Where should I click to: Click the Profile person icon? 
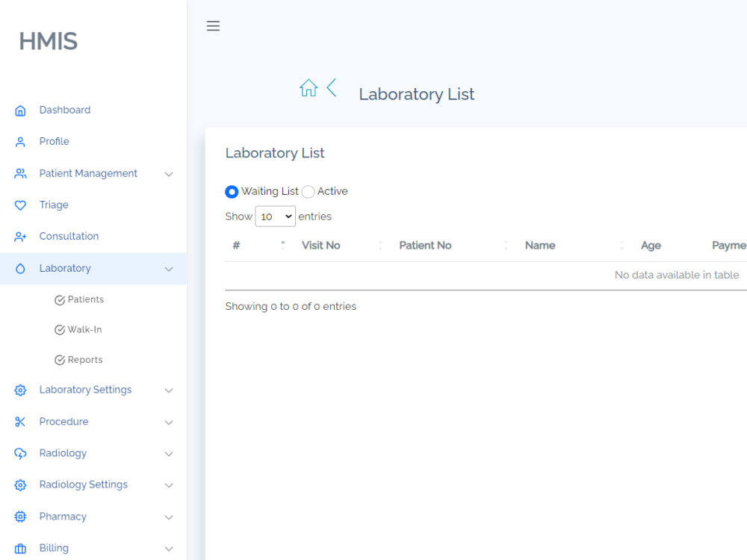[20, 142]
